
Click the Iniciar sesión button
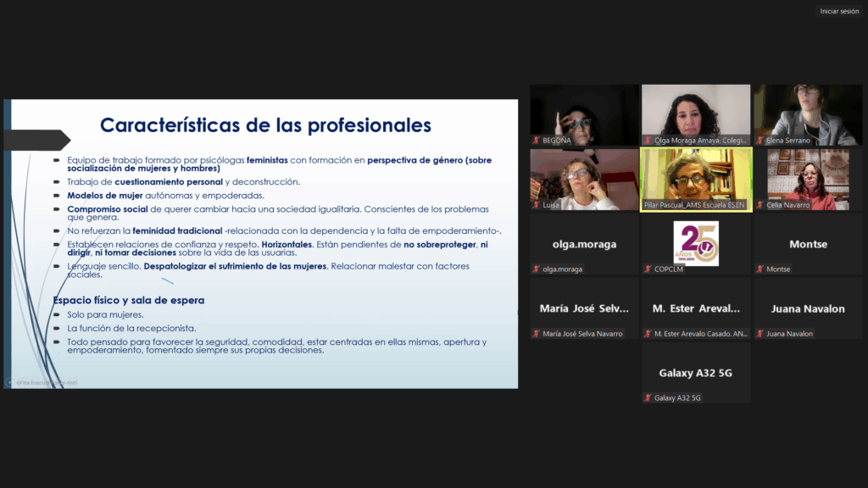[839, 11]
